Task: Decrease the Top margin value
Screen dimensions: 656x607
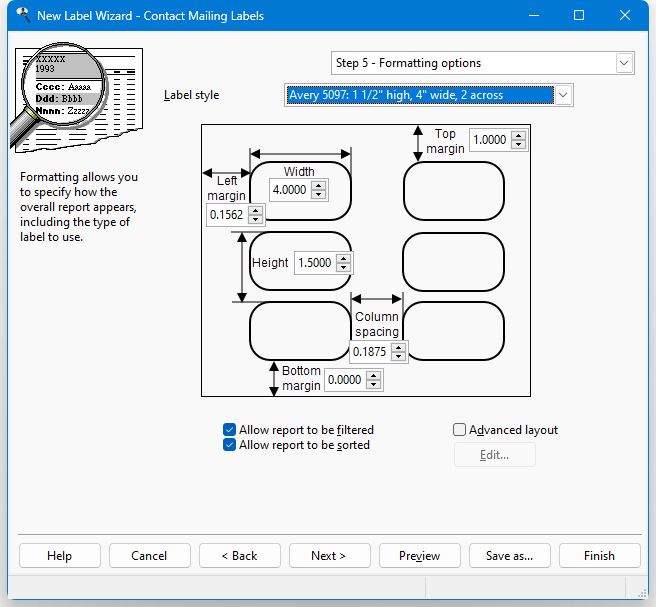Action: 518,144
